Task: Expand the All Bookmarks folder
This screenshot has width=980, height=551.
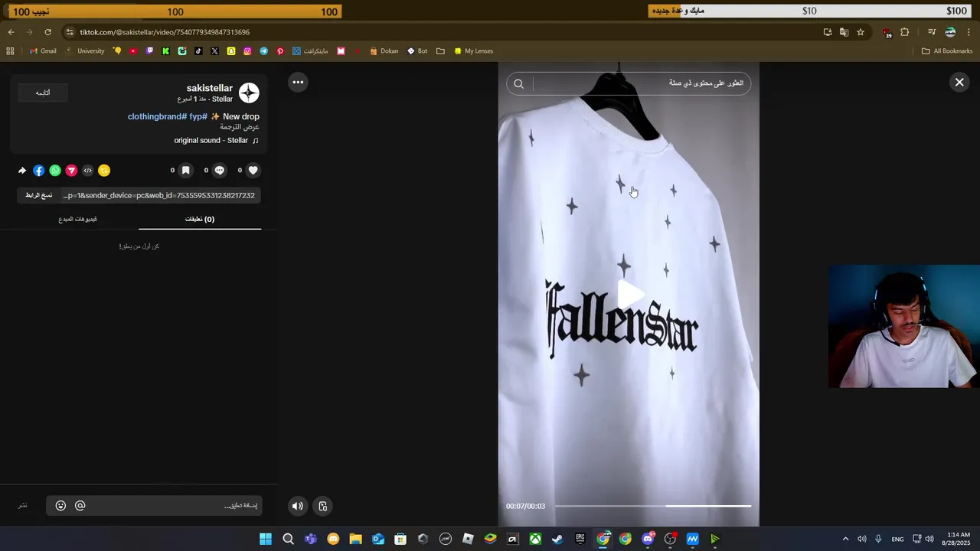Action: [947, 51]
